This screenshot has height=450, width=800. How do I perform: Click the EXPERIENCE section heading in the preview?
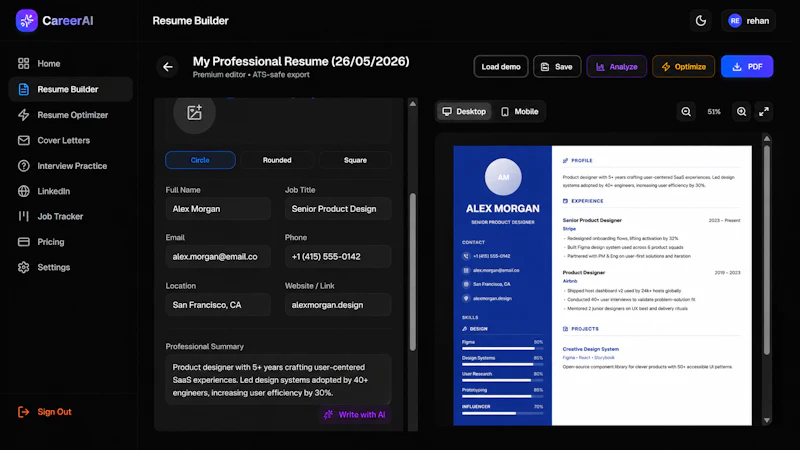[583, 201]
